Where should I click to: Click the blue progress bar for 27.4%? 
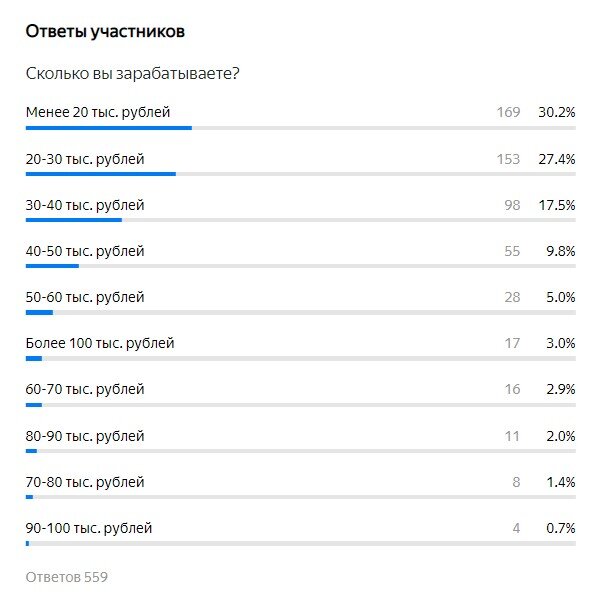[101, 174]
